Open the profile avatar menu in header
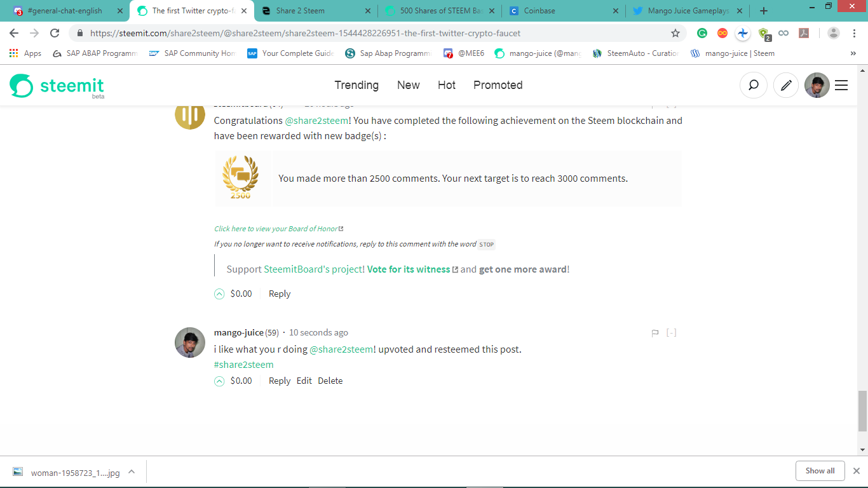Screen dimensions: 868x488 point(817,85)
